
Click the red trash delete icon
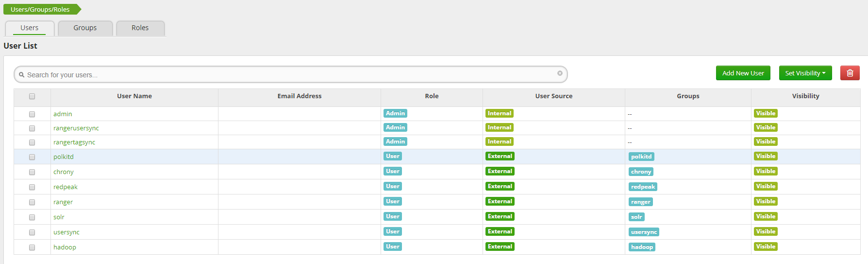coord(850,73)
